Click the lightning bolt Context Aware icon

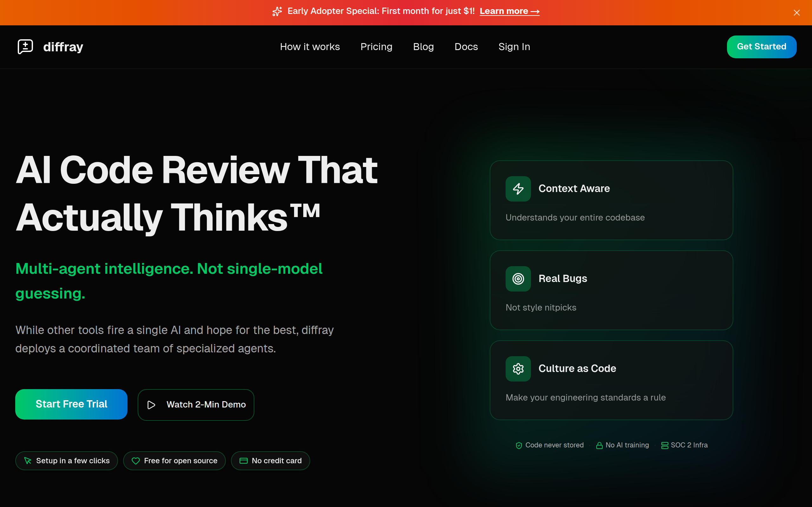[x=518, y=189]
